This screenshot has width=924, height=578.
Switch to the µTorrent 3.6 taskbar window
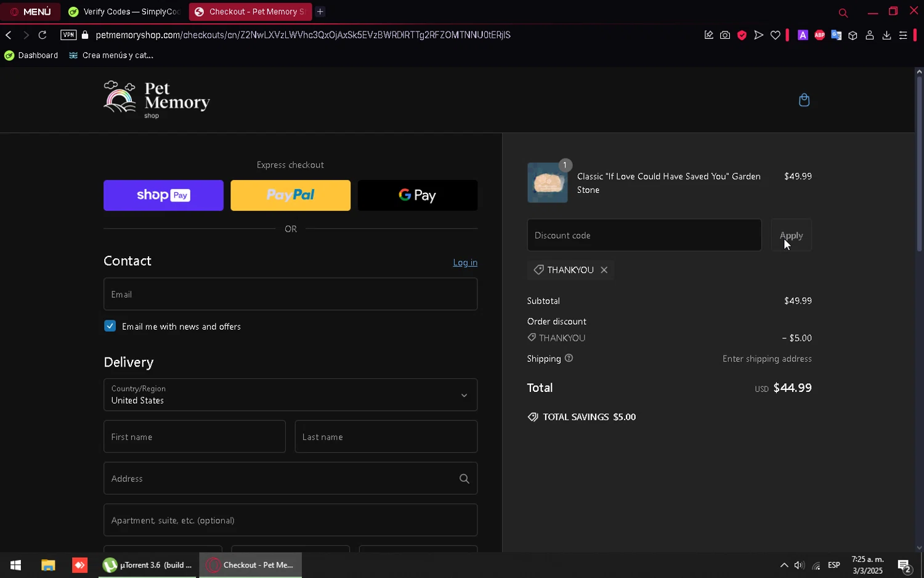coord(148,565)
